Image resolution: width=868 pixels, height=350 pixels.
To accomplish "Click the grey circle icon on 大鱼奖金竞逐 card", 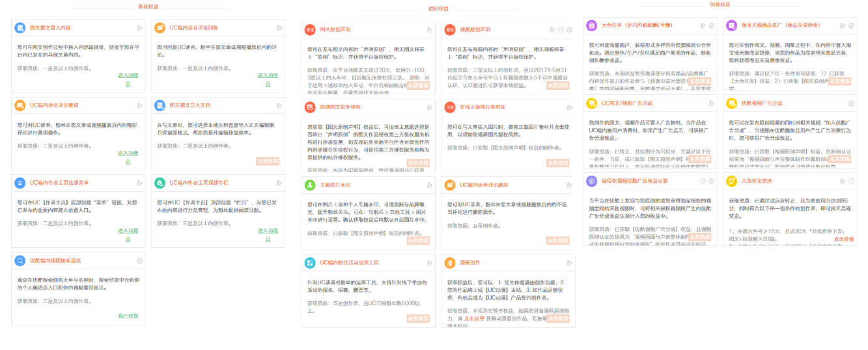I will [851, 181].
